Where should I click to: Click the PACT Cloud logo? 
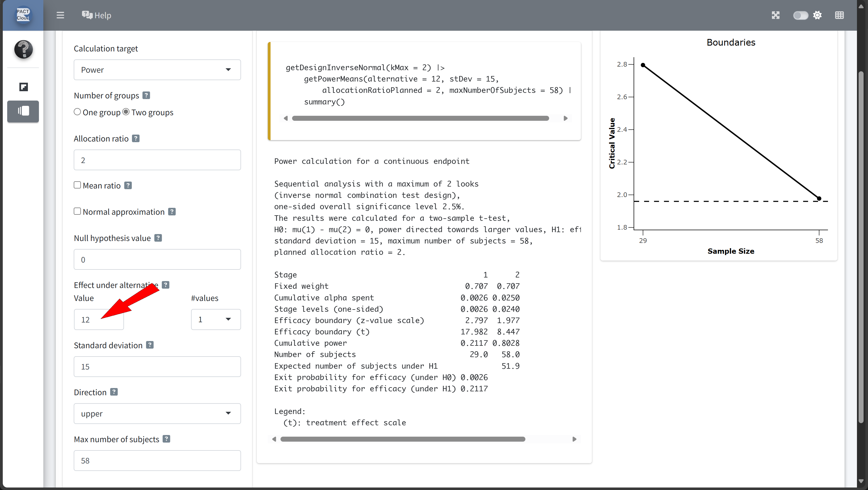[23, 15]
